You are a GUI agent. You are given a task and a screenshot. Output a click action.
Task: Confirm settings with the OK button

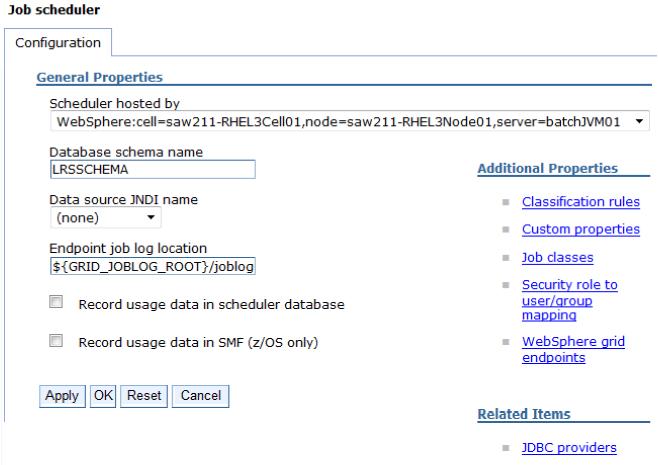103,396
